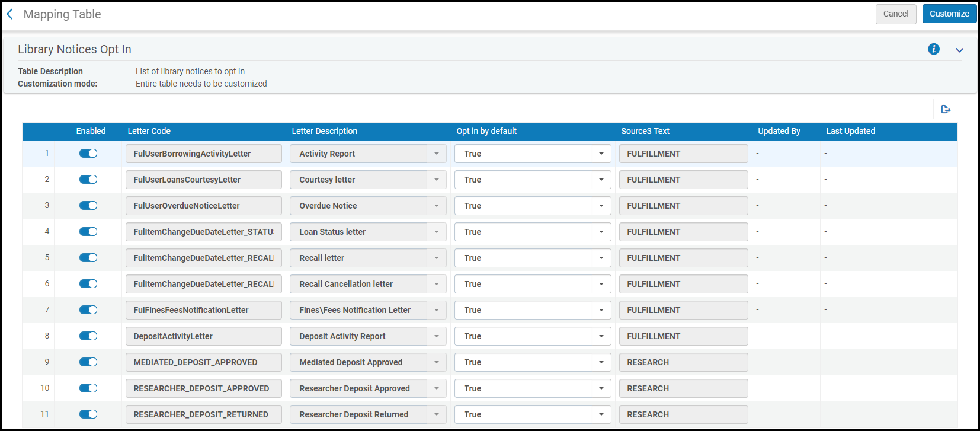
Task: Click the Table Description label
Action: (x=50, y=71)
